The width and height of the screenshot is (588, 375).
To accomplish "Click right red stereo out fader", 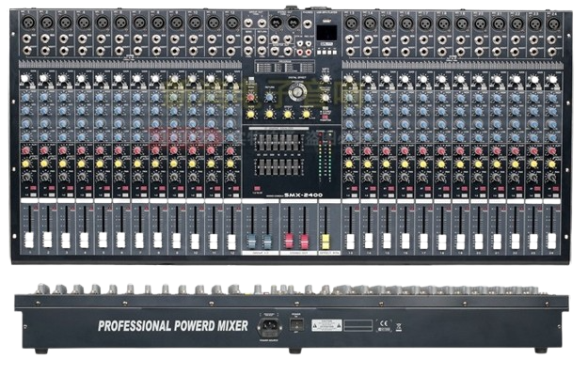I will [304, 242].
